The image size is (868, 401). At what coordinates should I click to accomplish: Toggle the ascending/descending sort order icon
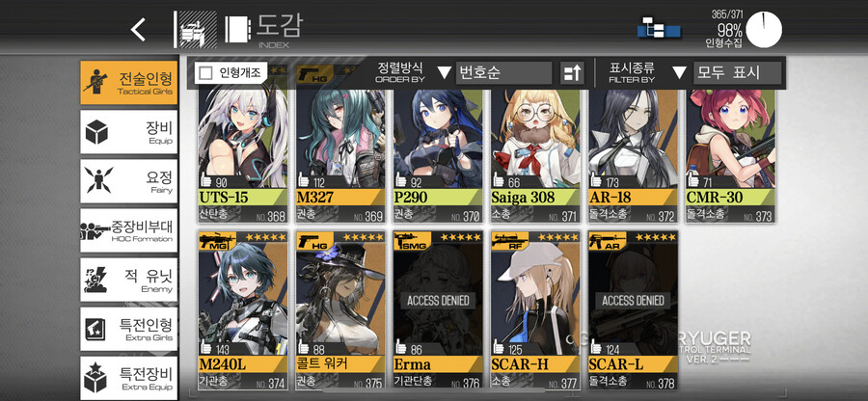(572, 73)
